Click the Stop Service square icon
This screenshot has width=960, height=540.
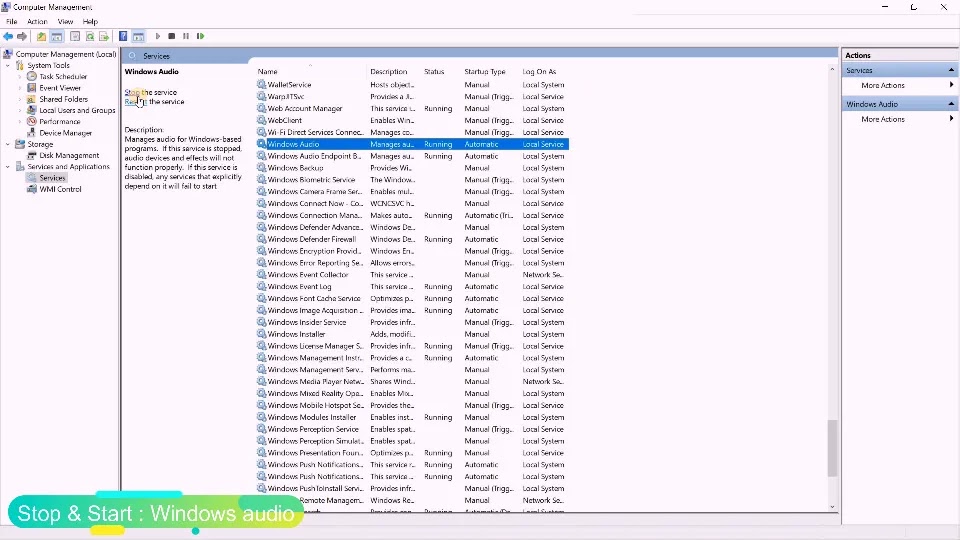[171, 36]
